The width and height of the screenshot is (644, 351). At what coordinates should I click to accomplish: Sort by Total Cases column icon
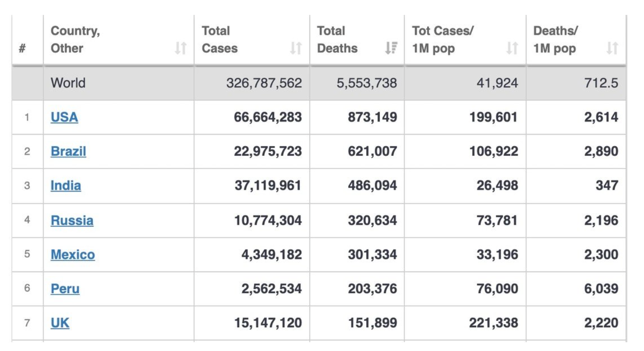pyautogui.click(x=296, y=48)
